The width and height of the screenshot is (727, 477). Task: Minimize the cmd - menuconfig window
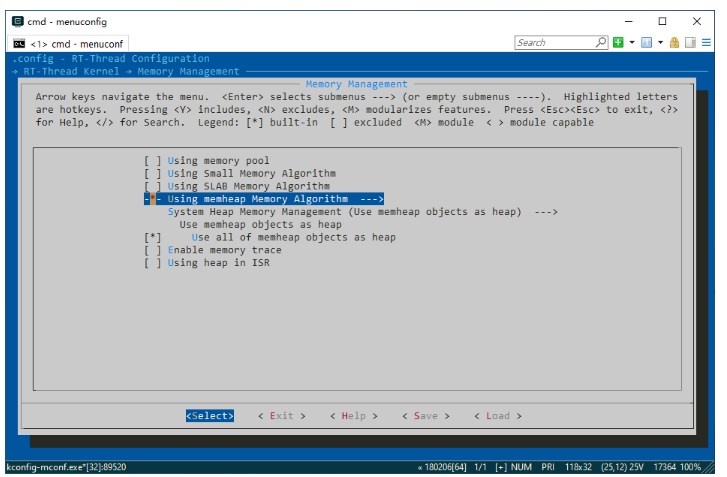pyautogui.click(x=629, y=21)
